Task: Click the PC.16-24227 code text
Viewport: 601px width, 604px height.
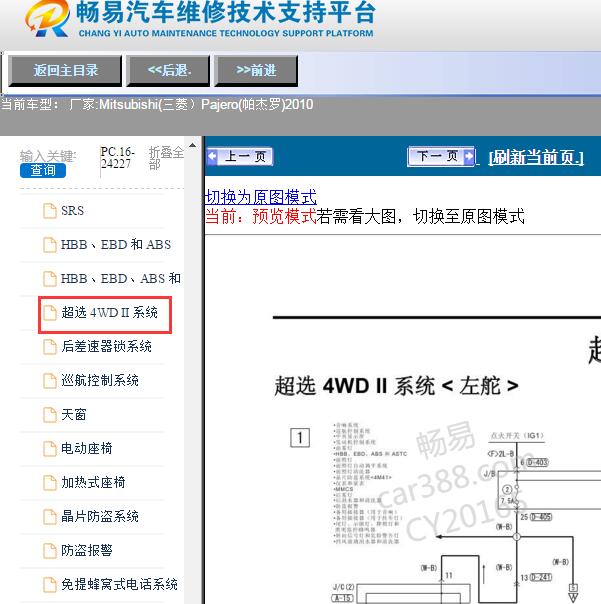Action: [x=118, y=158]
